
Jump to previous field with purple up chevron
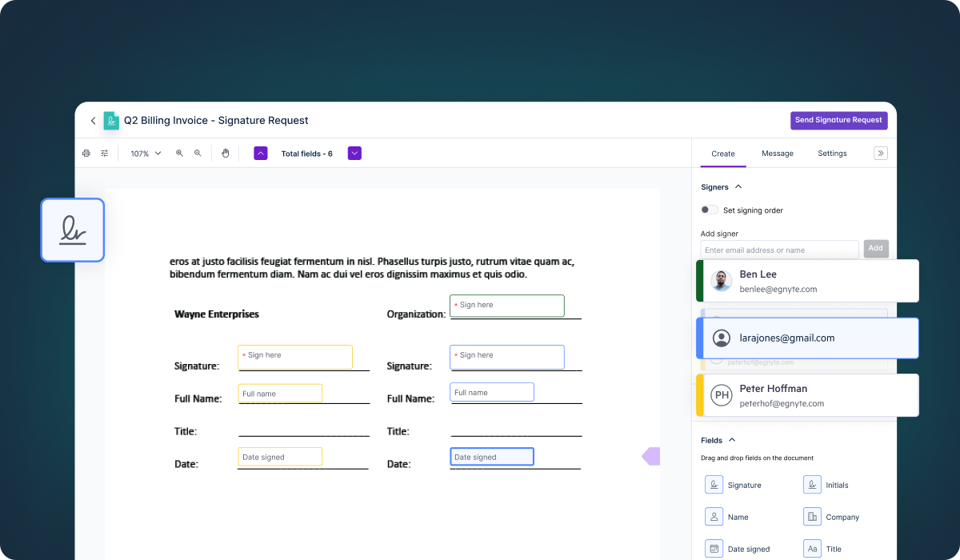[260, 152]
